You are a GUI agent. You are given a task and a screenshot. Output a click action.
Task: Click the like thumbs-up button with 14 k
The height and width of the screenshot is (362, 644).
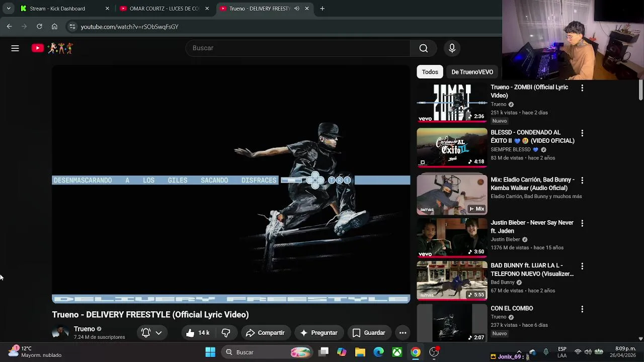(197, 333)
